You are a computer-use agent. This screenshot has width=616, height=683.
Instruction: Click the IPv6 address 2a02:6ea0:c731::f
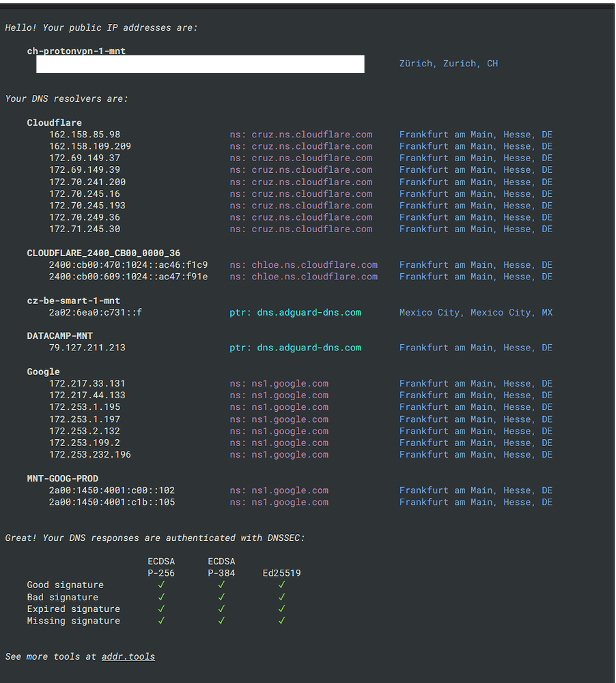click(x=96, y=312)
